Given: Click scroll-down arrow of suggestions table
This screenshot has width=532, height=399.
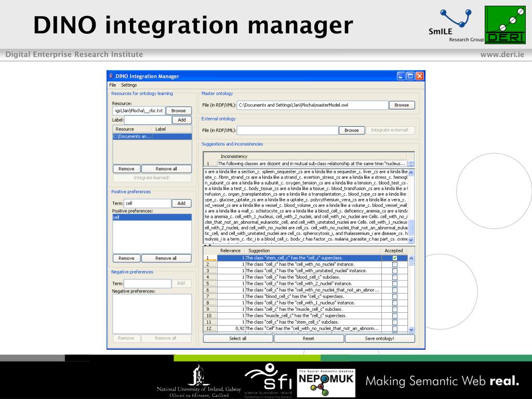Looking at the screenshot, I should coord(411,329).
